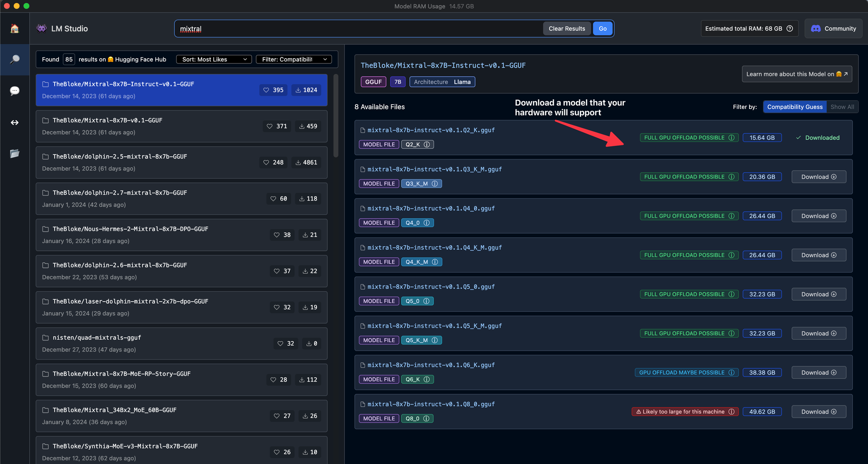This screenshot has width=868, height=464.
Task: Download the Q4_K_M gguf file
Action: coord(819,255)
